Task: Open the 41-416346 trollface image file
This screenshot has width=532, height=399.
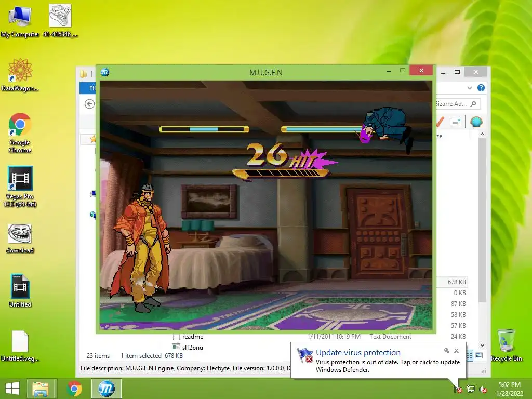Action: point(60,21)
